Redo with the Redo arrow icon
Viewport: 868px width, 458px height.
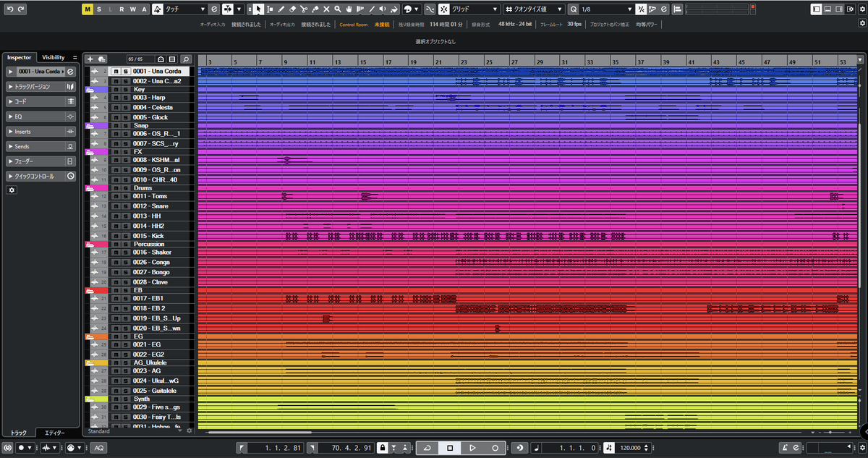tap(21, 9)
